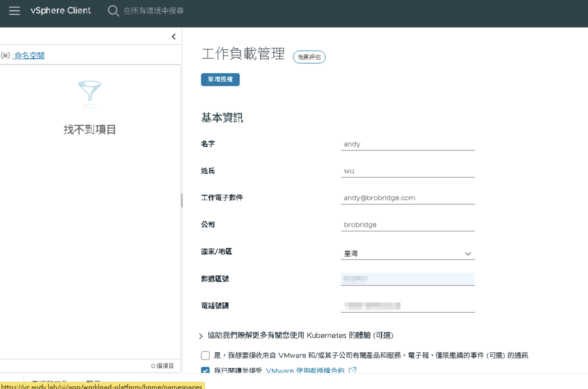Enable receiving VMware communications checkbox
This screenshot has height=389, width=588.
click(x=205, y=355)
